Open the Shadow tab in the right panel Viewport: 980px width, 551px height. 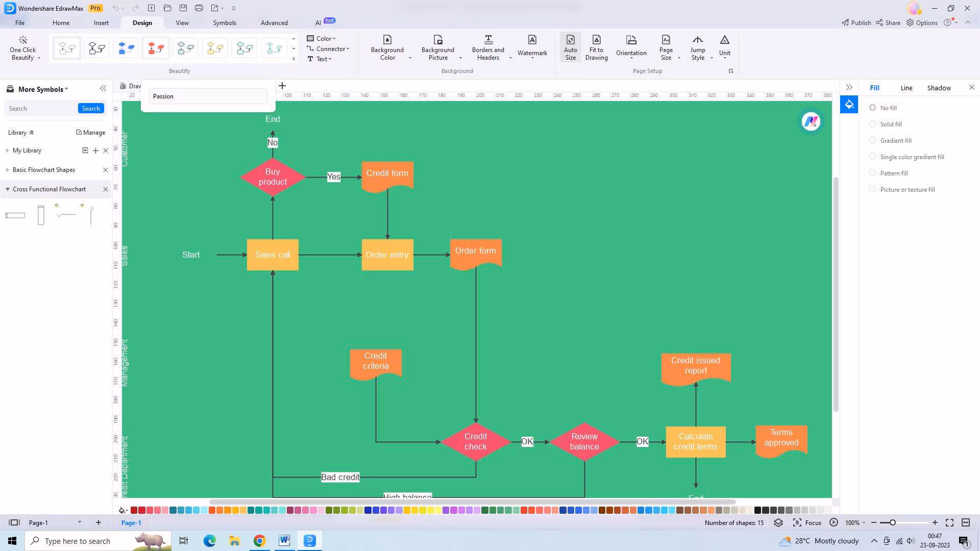coord(939,88)
